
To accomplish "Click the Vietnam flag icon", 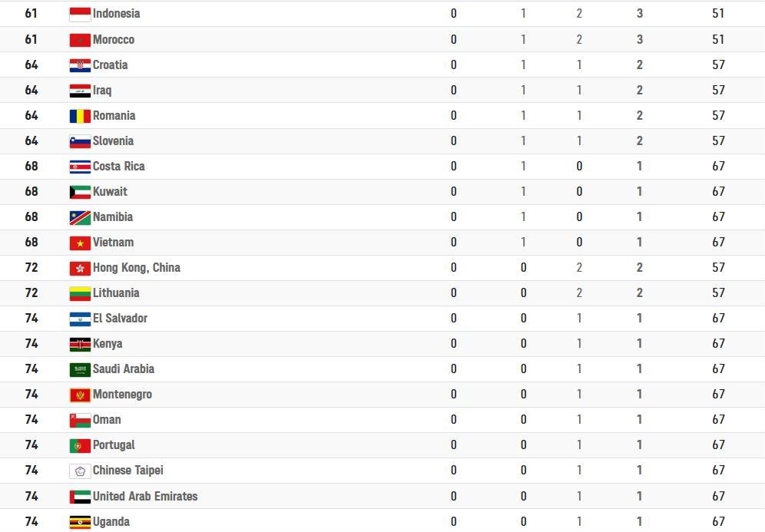I will click(x=80, y=242).
